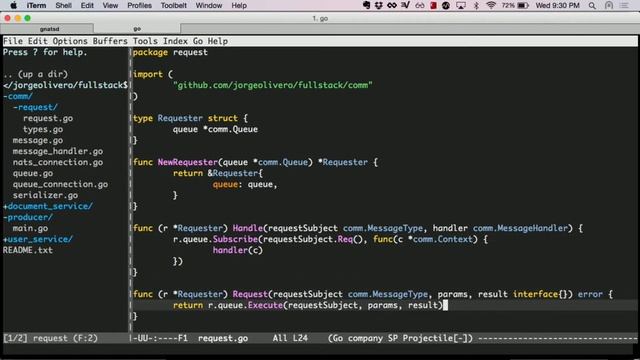Open the Dropbox menu bar icon
The image size is (640, 360).
pos(378,5)
